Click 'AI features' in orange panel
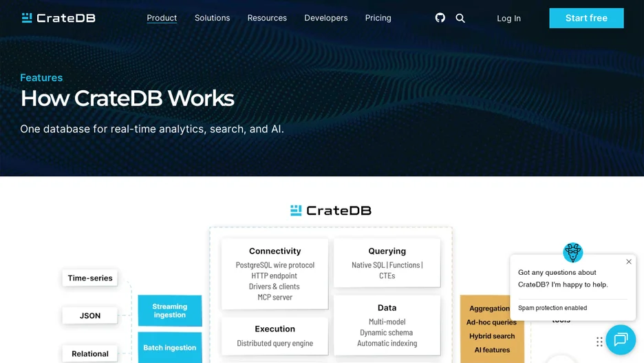The image size is (644, 363). coord(492,350)
